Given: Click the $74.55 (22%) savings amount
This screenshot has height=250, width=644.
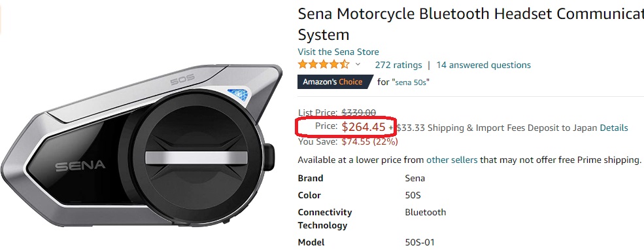Looking at the screenshot, I should [x=369, y=142].
